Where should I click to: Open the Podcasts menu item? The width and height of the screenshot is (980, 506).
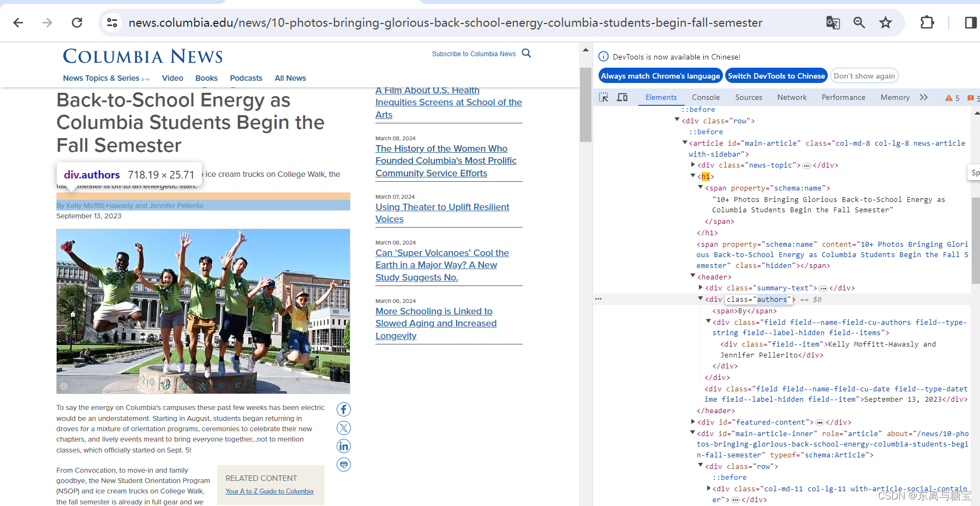tap(246, 78)
